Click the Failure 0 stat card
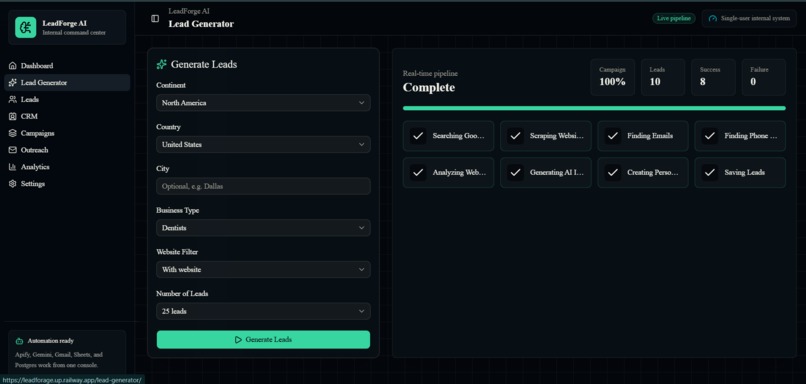Screen dimensions: 806x384 coord(763,77)
